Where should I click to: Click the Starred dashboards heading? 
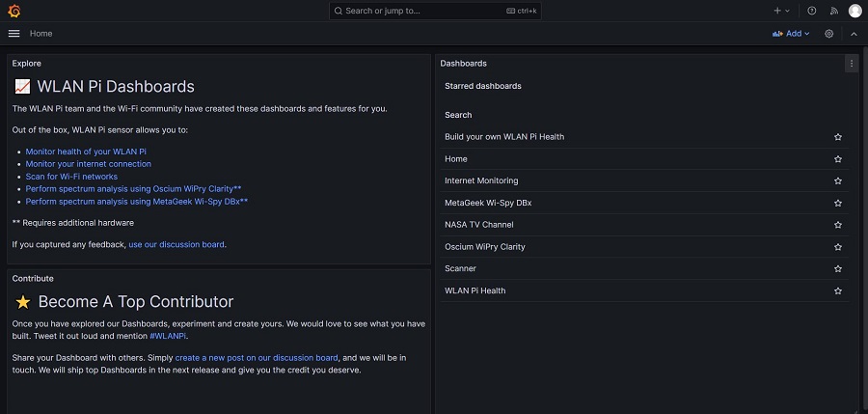click(x=483, y=86)
